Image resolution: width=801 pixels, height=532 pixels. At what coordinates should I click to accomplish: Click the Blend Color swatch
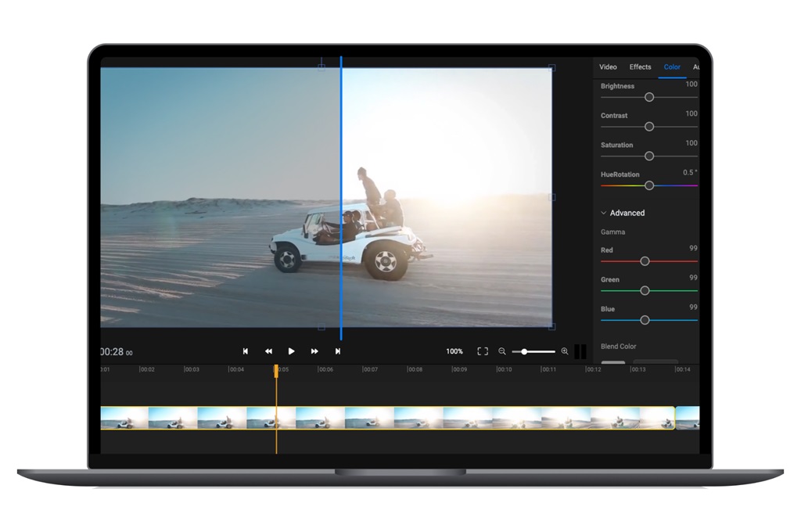(612, 362)
